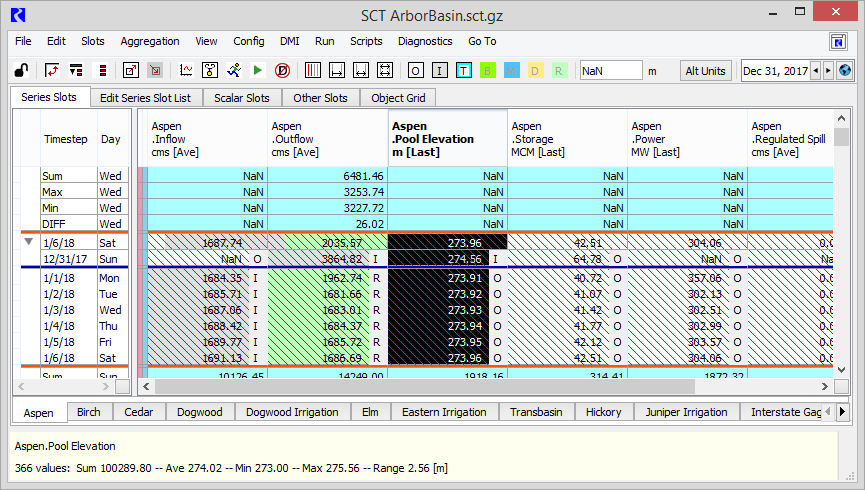
Task: Step date forward with right arrow
Action: (828, 71)
